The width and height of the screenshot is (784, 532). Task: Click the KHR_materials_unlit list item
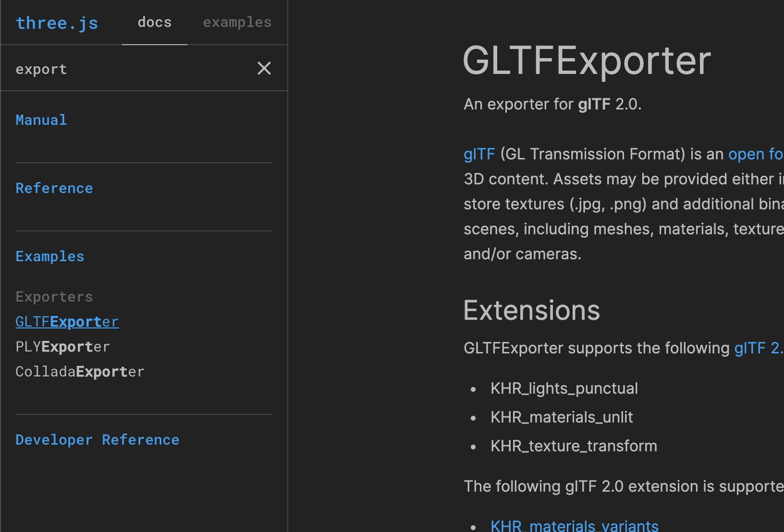point(562,417)
